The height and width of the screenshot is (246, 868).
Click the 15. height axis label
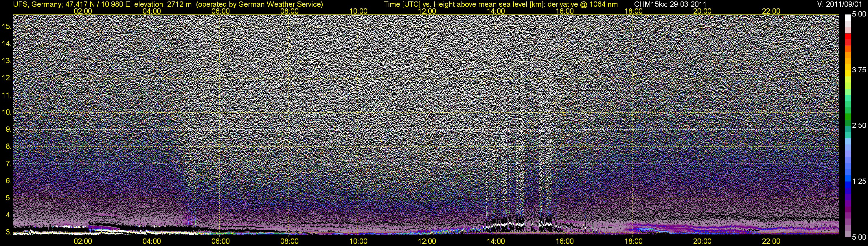click(7, 26)
